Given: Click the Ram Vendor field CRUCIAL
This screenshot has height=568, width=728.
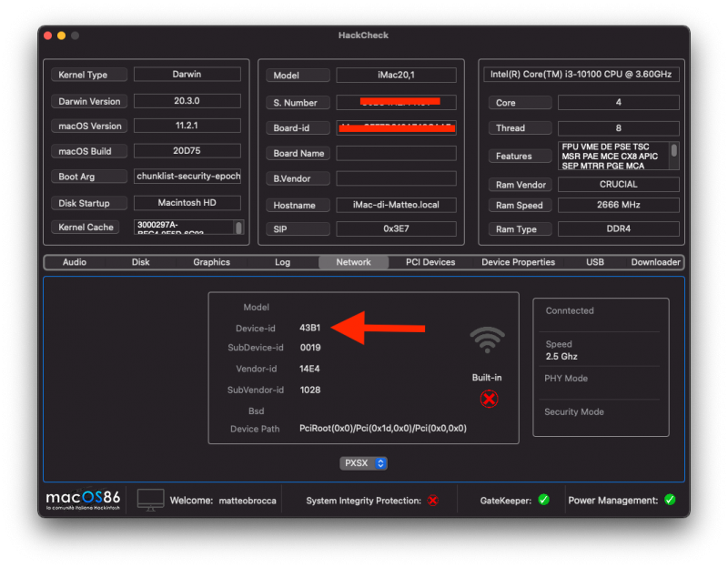Looking at the screenshot, I should tap(619, 185).
